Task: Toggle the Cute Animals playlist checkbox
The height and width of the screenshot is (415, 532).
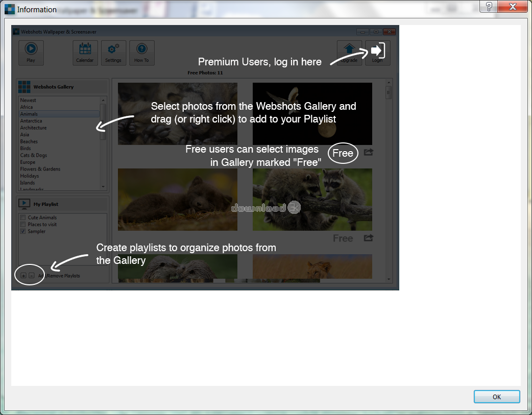Action: [x=23, y=217]
